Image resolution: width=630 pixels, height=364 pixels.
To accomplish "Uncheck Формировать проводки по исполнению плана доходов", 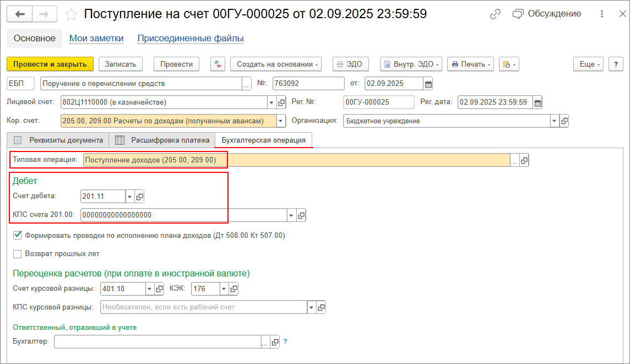I will [18, 236].
